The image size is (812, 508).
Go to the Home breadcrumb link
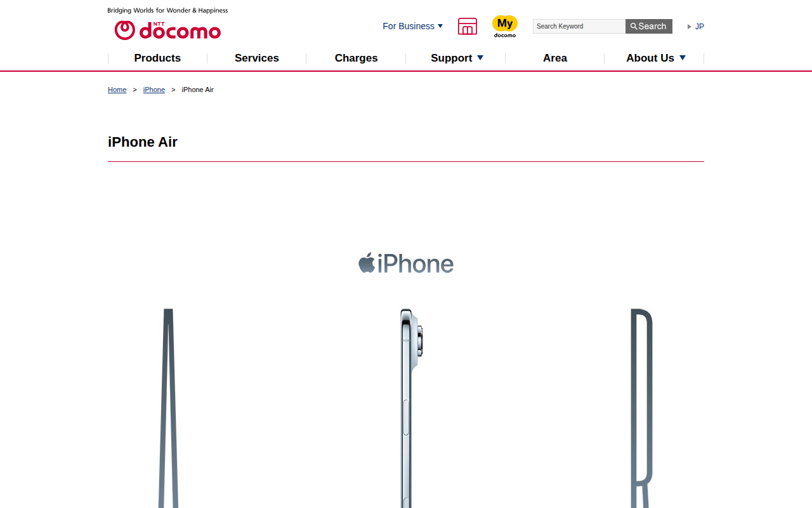117,90
